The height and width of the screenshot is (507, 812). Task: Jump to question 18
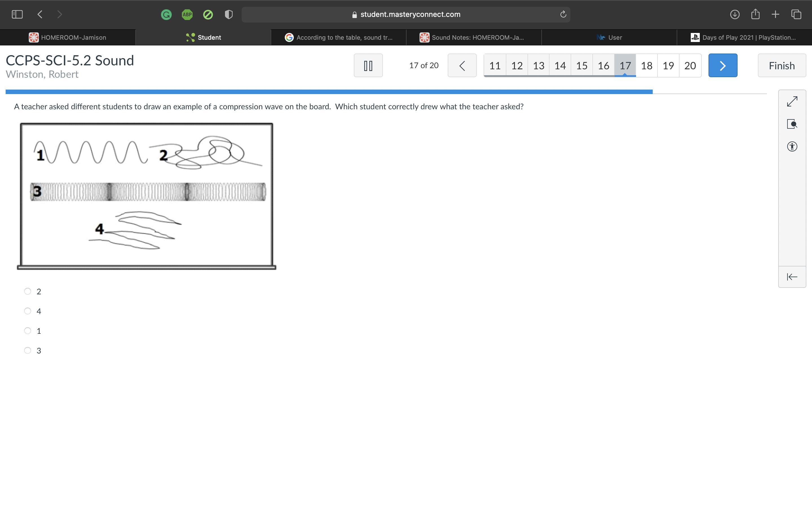pos(646,65)
